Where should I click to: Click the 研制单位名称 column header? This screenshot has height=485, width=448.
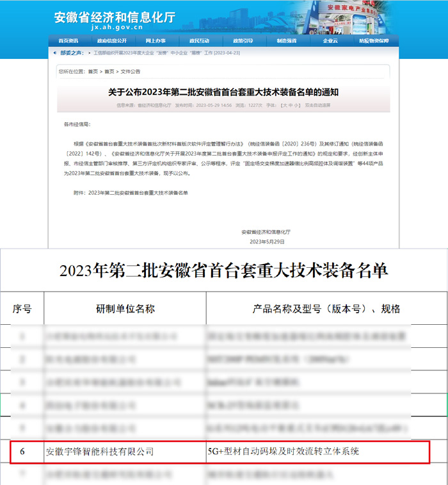(124, 309)
